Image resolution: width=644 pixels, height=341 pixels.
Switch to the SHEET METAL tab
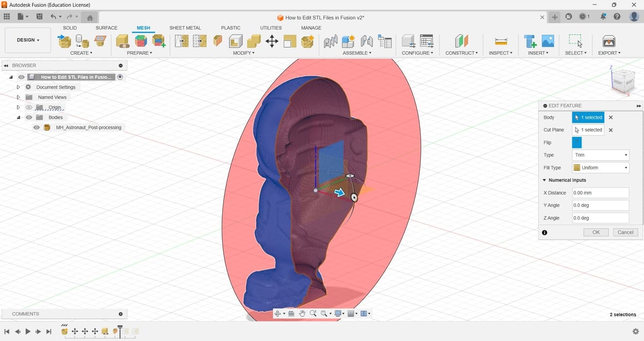pyautogui.click(x=185, y=28)
